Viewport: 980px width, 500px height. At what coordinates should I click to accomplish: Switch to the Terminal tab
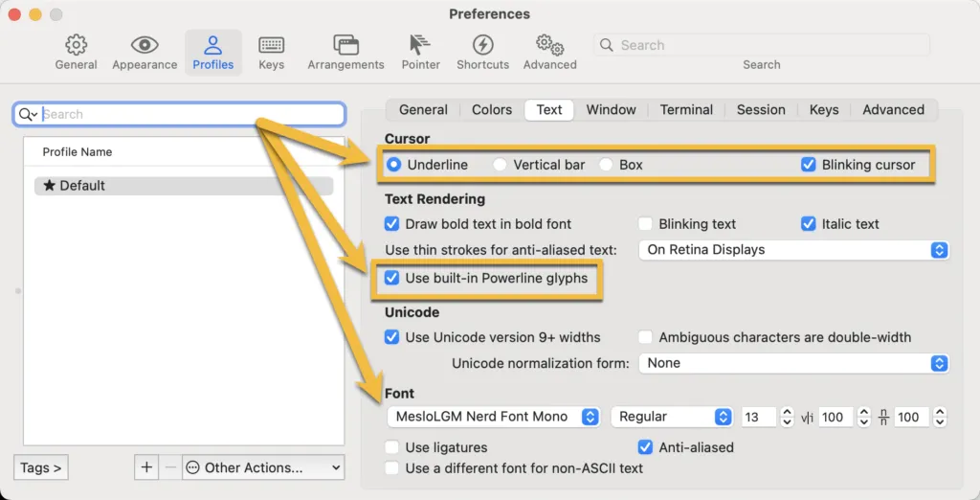[x=686, y=109]
